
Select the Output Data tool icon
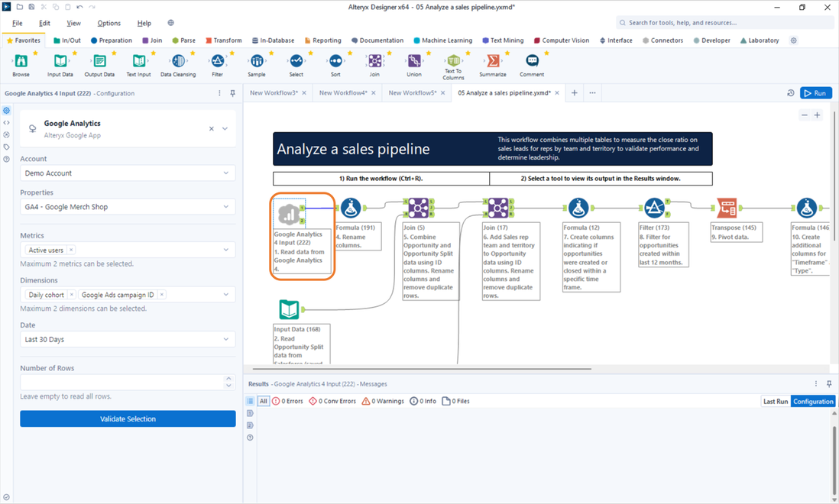tap(99, 61)
